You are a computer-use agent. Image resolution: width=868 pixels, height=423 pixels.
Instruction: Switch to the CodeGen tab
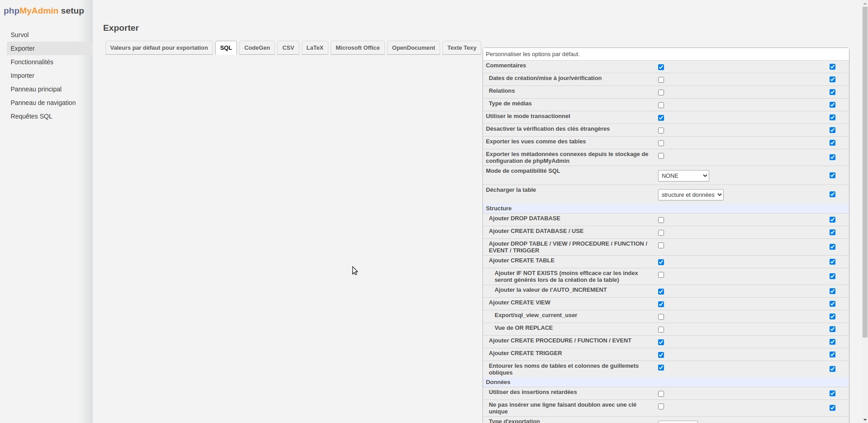coord(257,48)
